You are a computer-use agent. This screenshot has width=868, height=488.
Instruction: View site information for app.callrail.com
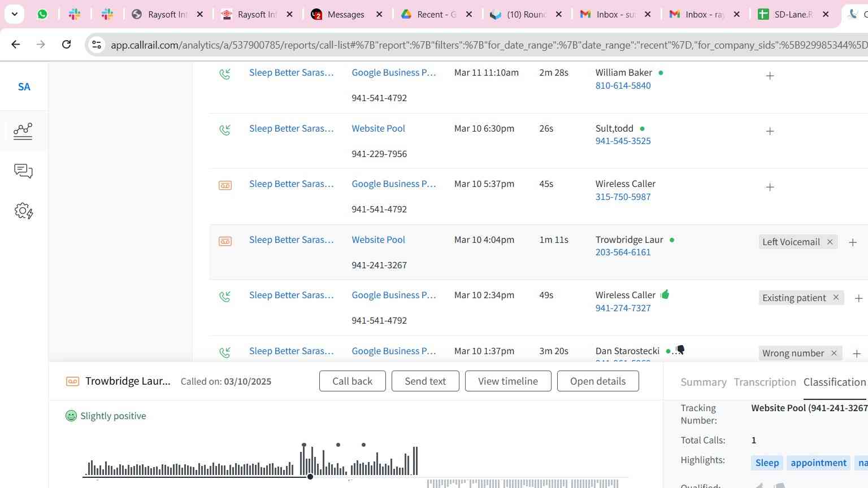click(97, 45)
